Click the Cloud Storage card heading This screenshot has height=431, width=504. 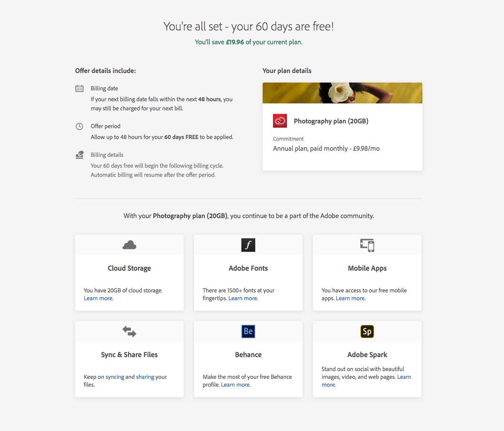pos(129,268)
